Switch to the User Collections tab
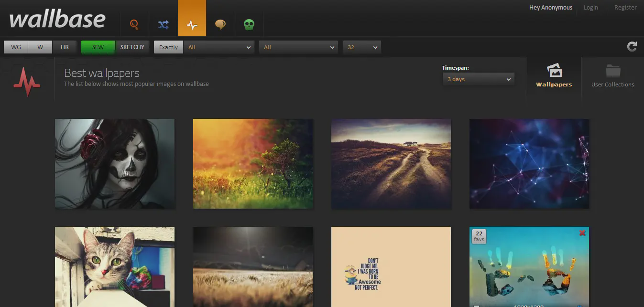 coord(612,76)
